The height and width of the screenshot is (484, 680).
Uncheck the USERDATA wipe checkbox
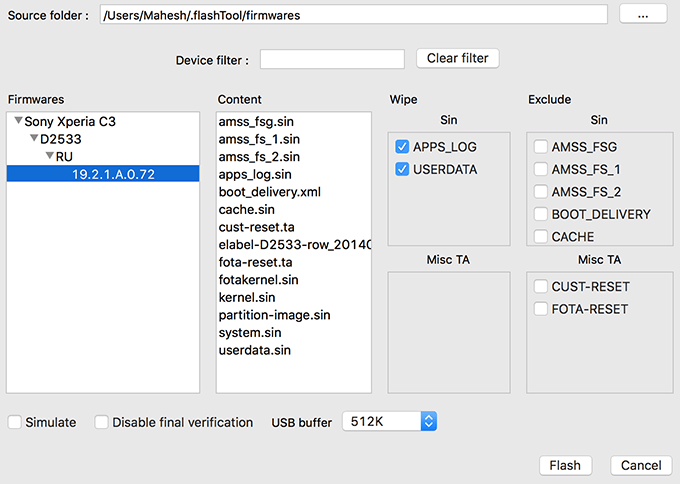pyautogui.click(x=402, y=169)
